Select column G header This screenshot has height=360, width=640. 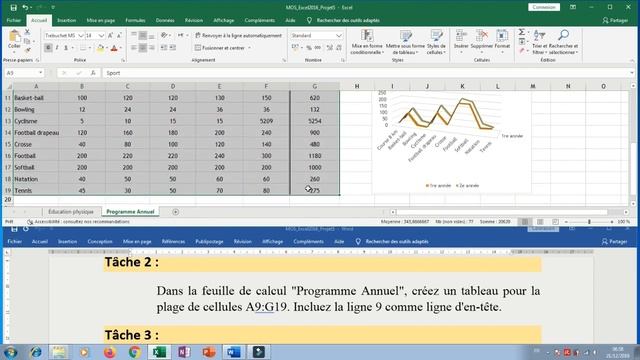point(314,86)
